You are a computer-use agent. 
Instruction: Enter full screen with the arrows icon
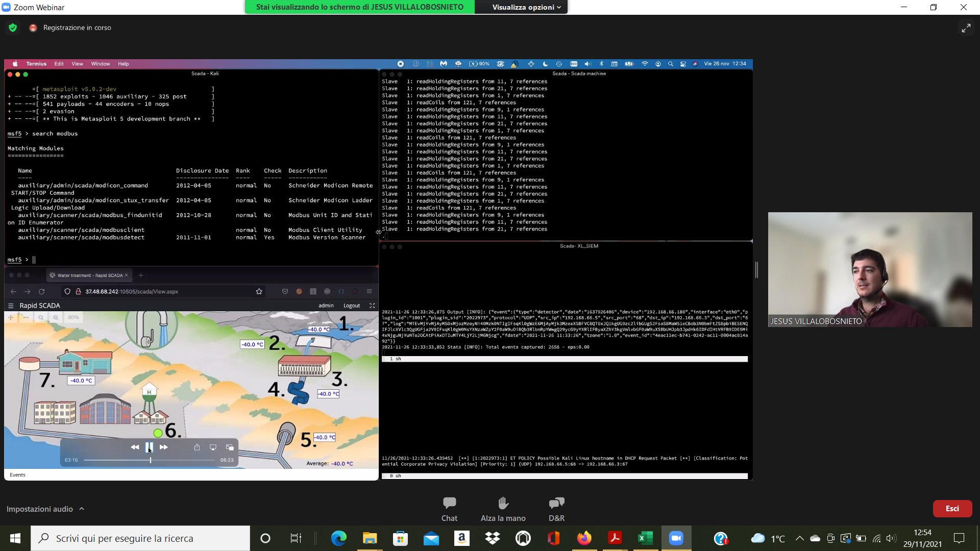point(966,28)
